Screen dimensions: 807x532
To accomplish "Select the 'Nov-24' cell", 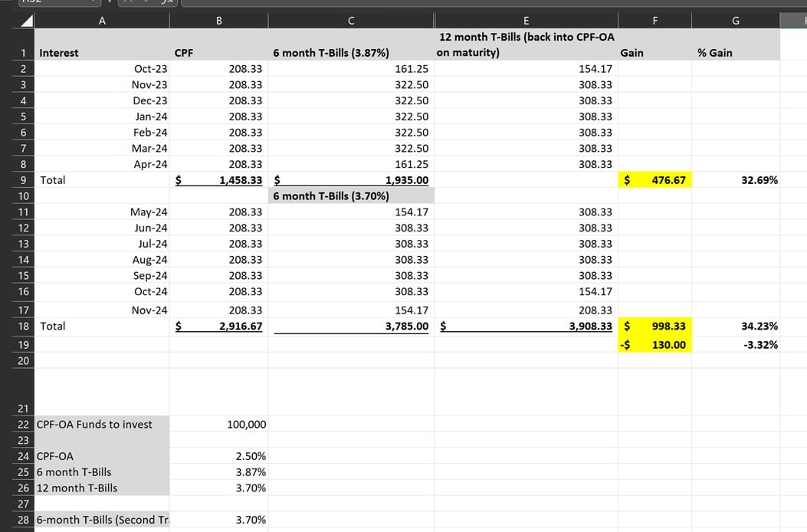I will pyautogui.click(x=102, y=310).
